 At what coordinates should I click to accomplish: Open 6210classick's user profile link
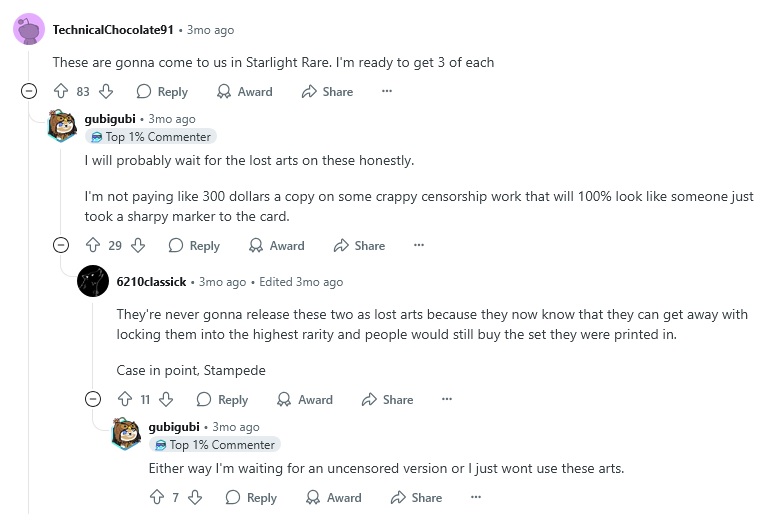click(152, 282)
